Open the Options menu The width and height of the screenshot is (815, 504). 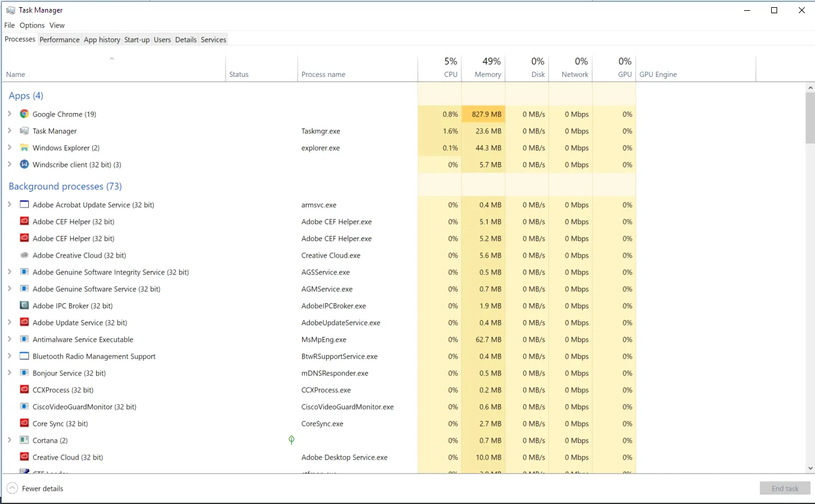32,25
